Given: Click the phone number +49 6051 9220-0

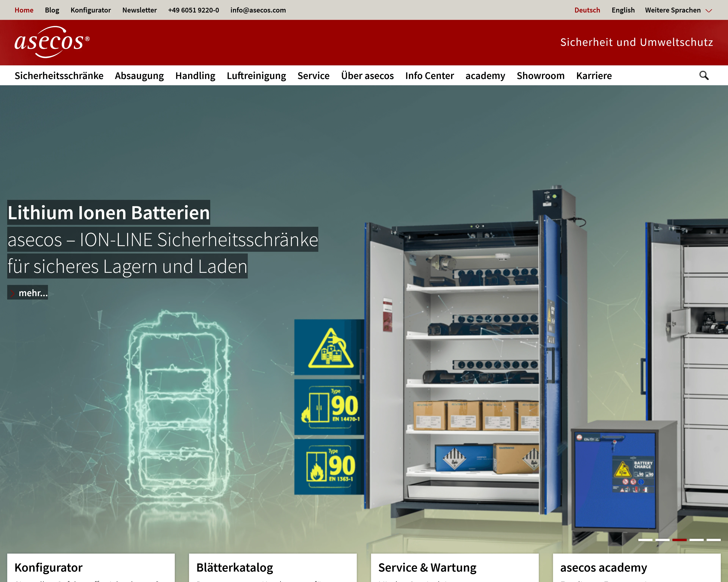Looking at the screenshot, I should pos(194,10).
